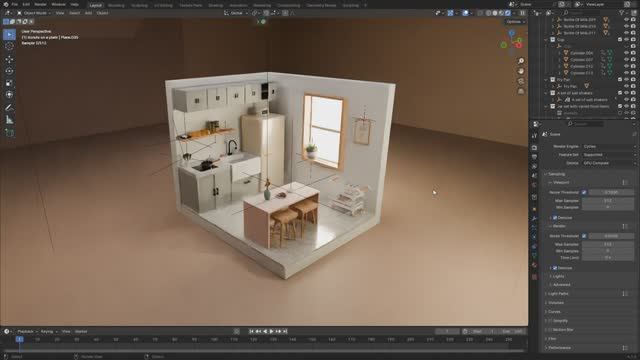640x360 pixels.
Task: Select Fry Pan collection in outliner
Action: click(x=563, y=80)
